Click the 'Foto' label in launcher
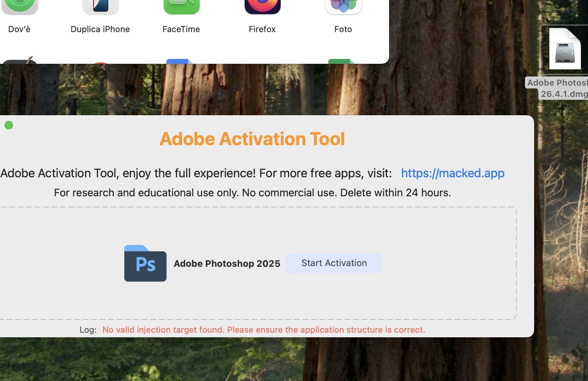 (343, 29)
